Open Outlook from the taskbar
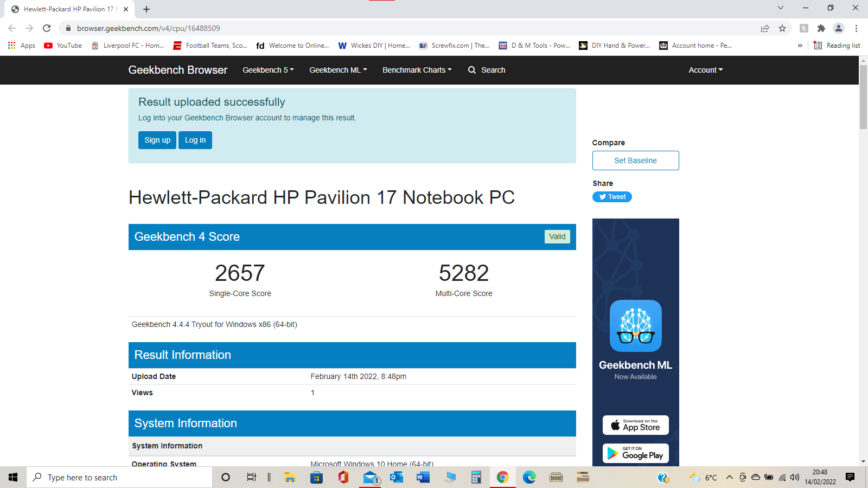 (397, 477)
